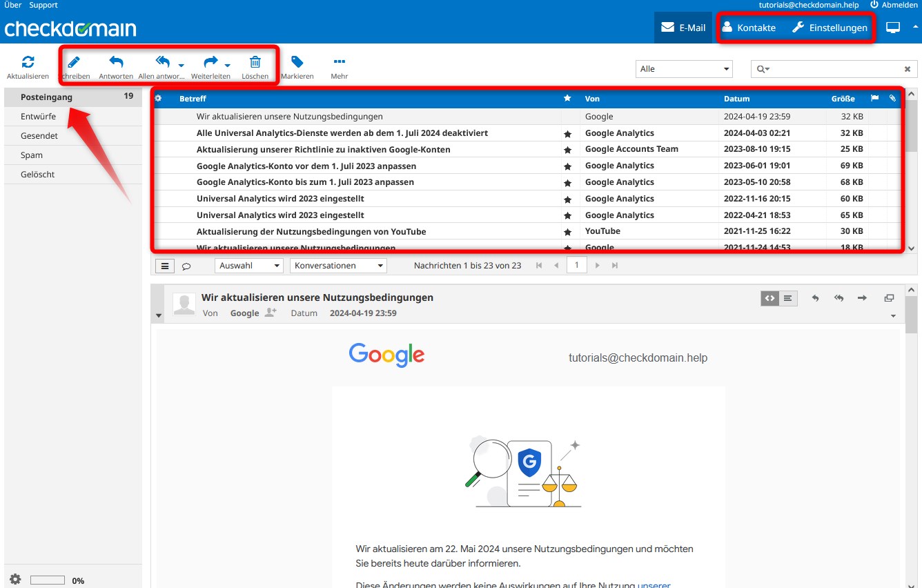
Task: Select the Gelöscht folder
Action: pos(73,175)
